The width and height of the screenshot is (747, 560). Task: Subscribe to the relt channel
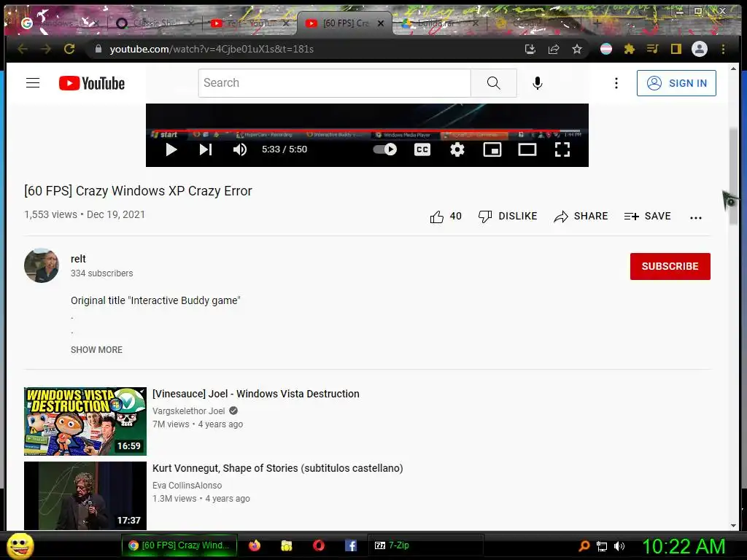tap(670, 266)
